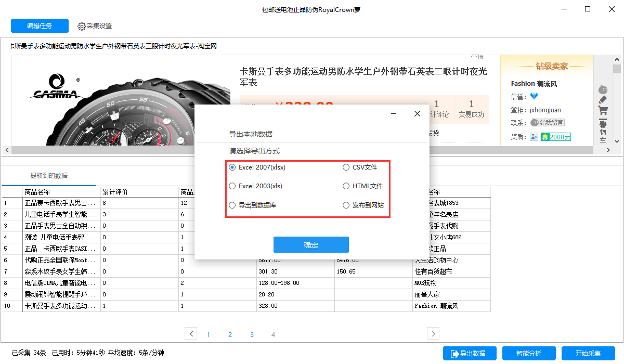Go to results page 2
This screenshot has height=364, width=624.
pyautogui.click(x=230, y=334)
